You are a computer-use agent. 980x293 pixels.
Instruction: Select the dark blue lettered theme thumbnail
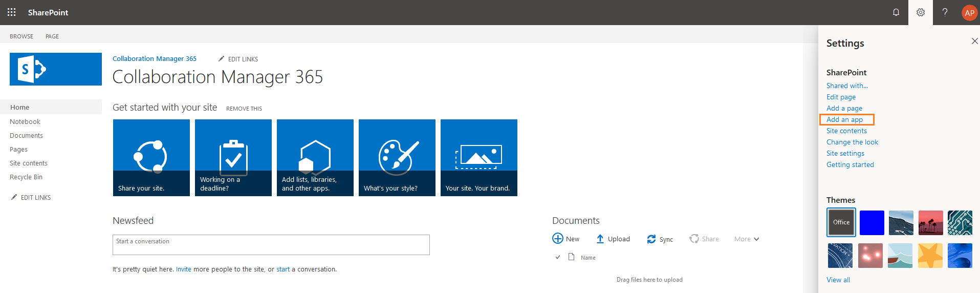840,256
